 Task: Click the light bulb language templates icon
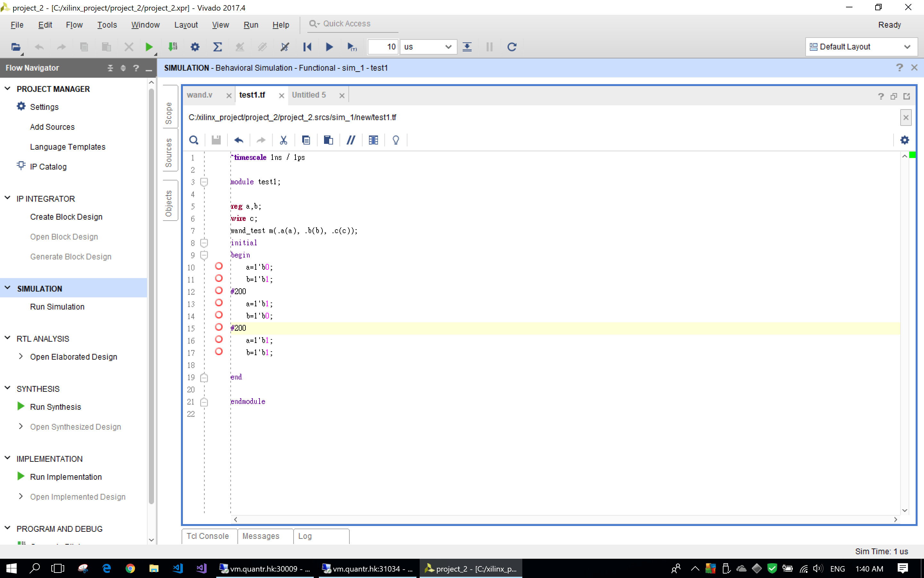click(396, 140)
